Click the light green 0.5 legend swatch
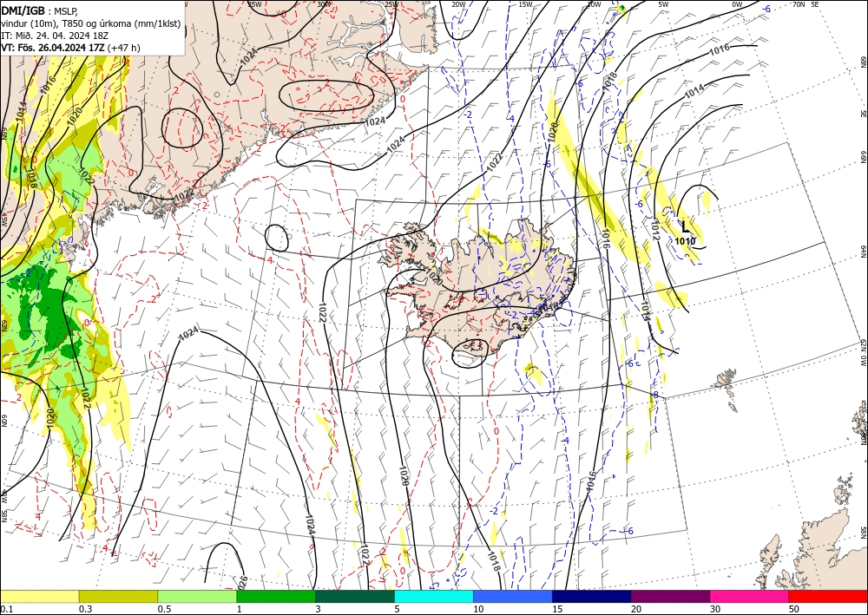The width and height of the screenshot is (868, 615). pos(197,596)
